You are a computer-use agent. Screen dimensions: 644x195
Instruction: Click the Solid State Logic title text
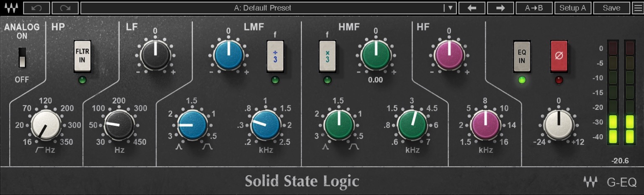pyautogui.click(x=302, y=181)
